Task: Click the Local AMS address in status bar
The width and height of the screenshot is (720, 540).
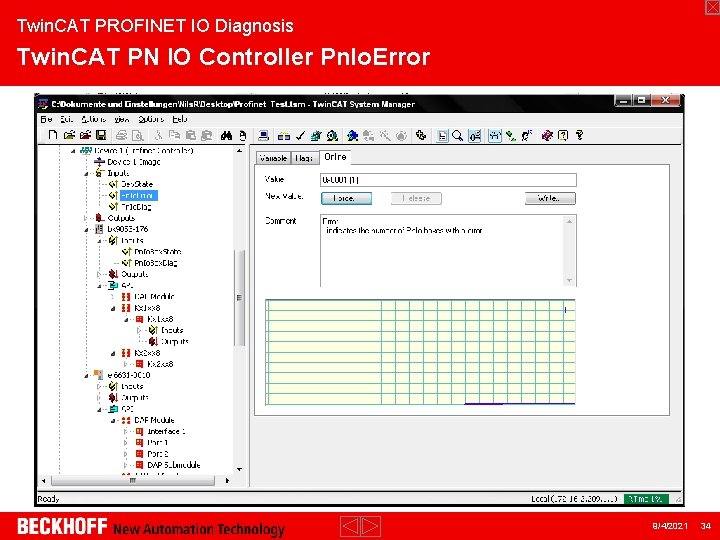Action: (x=574, y=499)
